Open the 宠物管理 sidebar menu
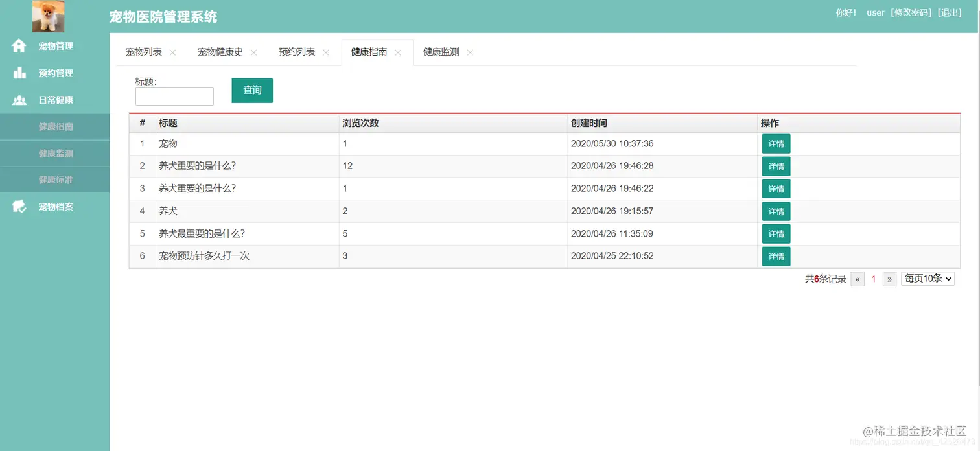The image size is (980, 451). pos(54,46)
